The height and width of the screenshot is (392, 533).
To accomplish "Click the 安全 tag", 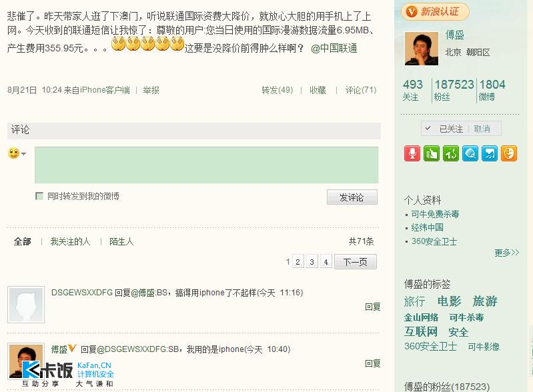I will [x=458, y=332].
